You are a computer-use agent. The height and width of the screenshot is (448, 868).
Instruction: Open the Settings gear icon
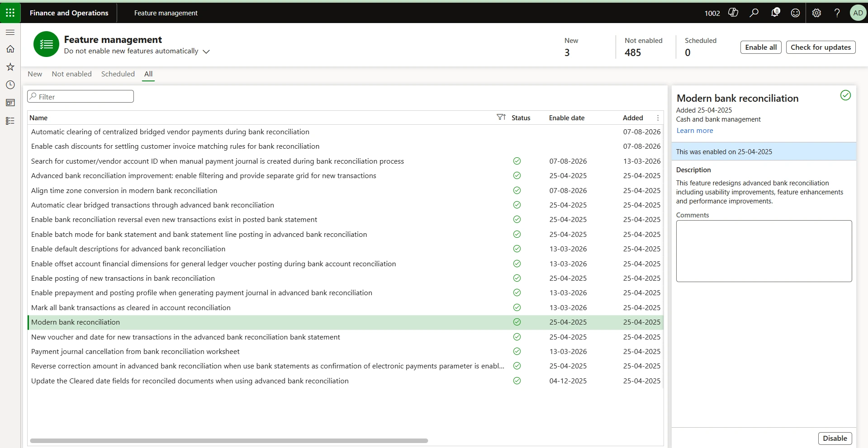(x=816, y=13)
